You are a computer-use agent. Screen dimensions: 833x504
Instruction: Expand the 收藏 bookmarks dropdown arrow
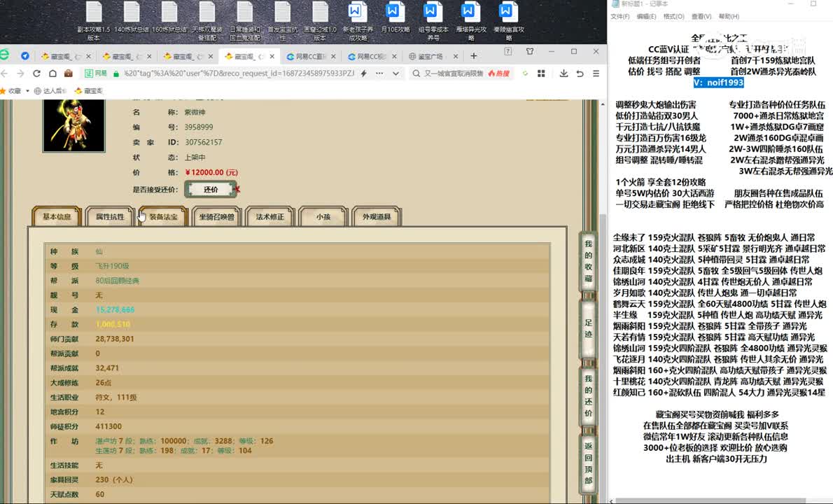point(26,91)
